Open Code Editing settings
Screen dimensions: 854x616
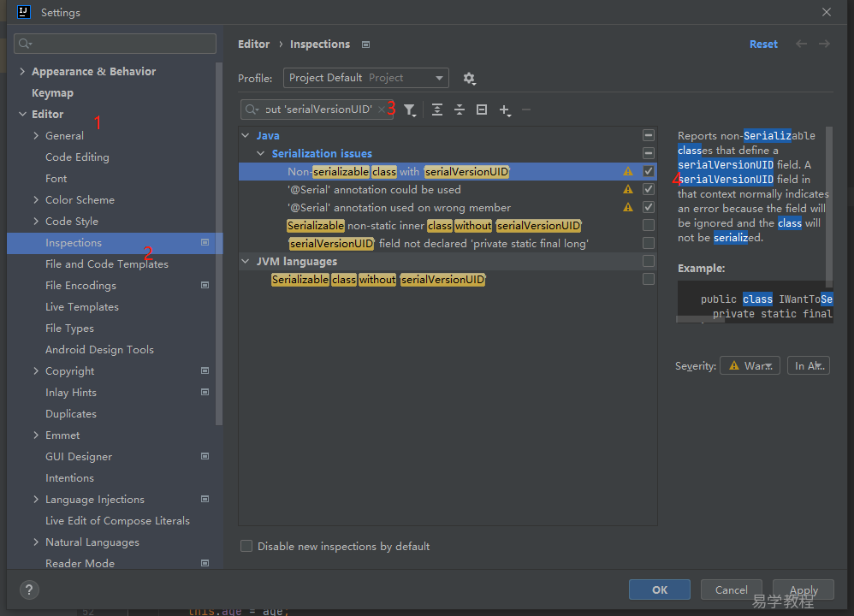77,157
